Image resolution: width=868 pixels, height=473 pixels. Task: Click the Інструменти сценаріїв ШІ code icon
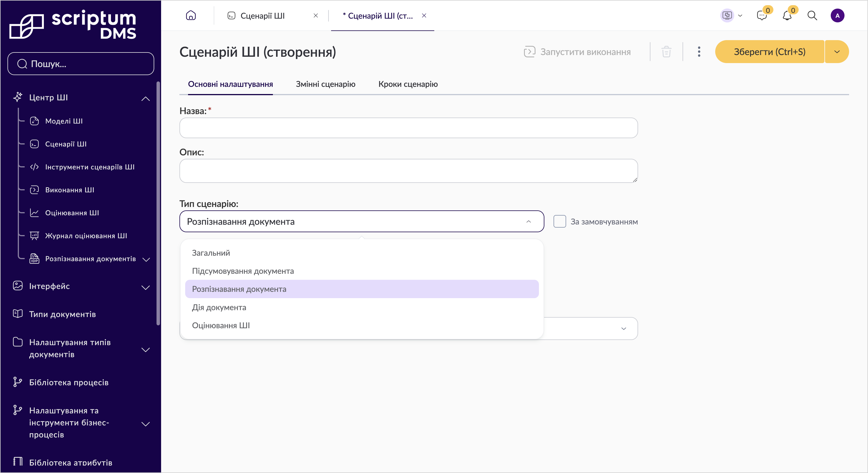34,167
